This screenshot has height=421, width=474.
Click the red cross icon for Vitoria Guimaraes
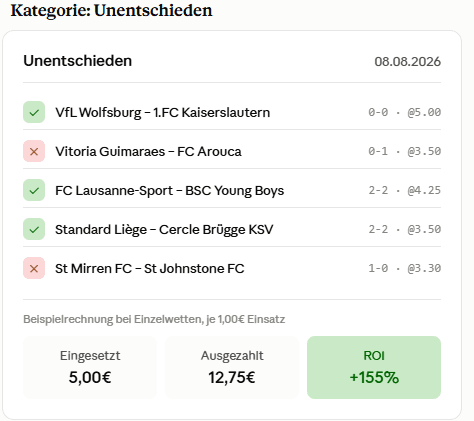pos(34,151)
